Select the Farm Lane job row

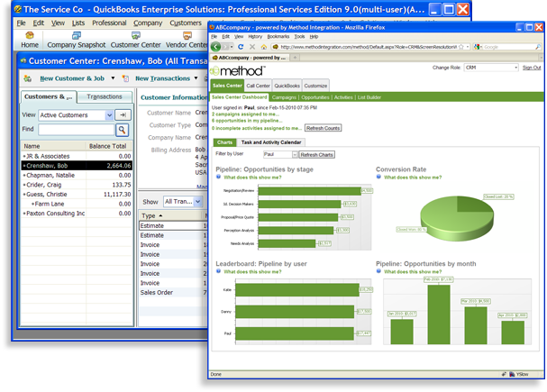click(x=77, y=204)
